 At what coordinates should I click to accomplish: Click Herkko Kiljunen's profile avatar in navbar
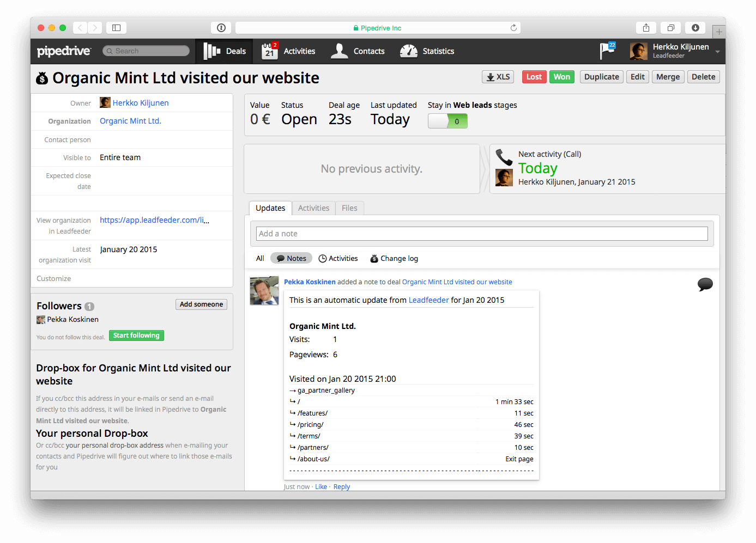pyautogui.click(x=639, y=51)
